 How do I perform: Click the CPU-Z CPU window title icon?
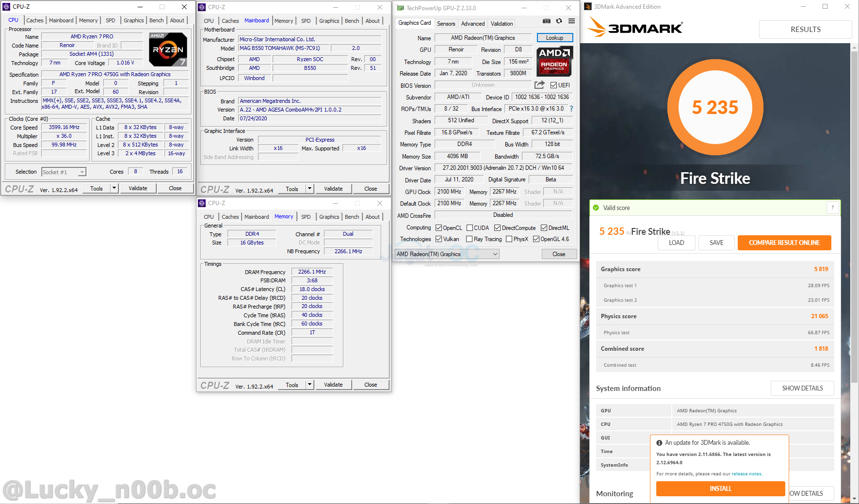[6, 7]
